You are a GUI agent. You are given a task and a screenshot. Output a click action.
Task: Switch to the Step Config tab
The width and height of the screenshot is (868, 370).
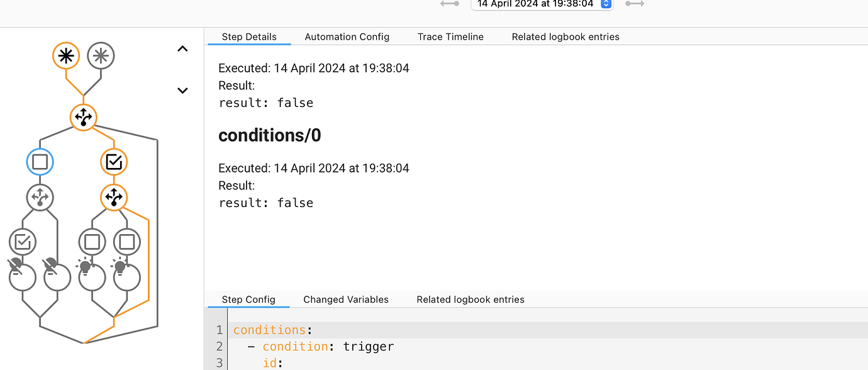pyautogui.click(x=248, y=300)
